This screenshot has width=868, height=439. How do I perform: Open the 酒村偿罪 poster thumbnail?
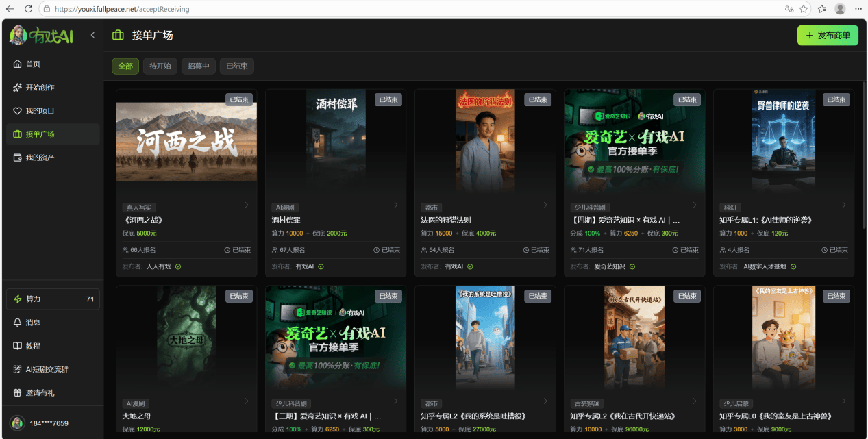pyautogui.click(x=336, y=136)
